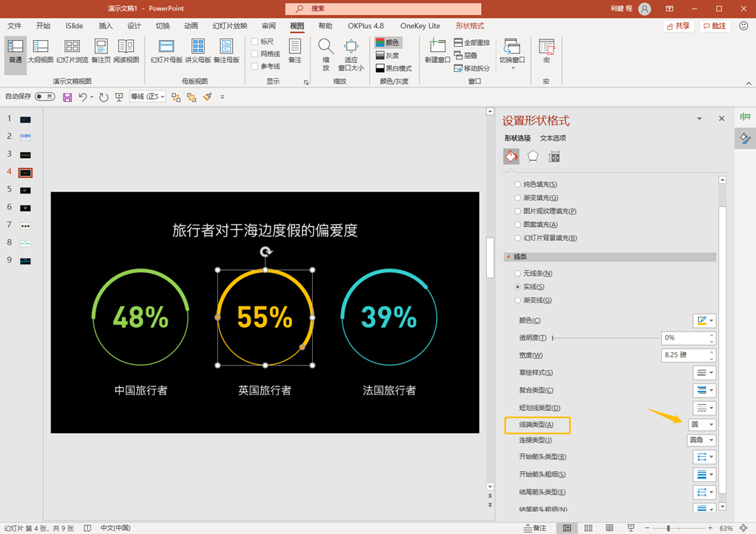Image resolution: width=756 pixels, height=534 pixels.
Task: Switch to the Animations (动画) tab
Action: [x=191, y=25]
